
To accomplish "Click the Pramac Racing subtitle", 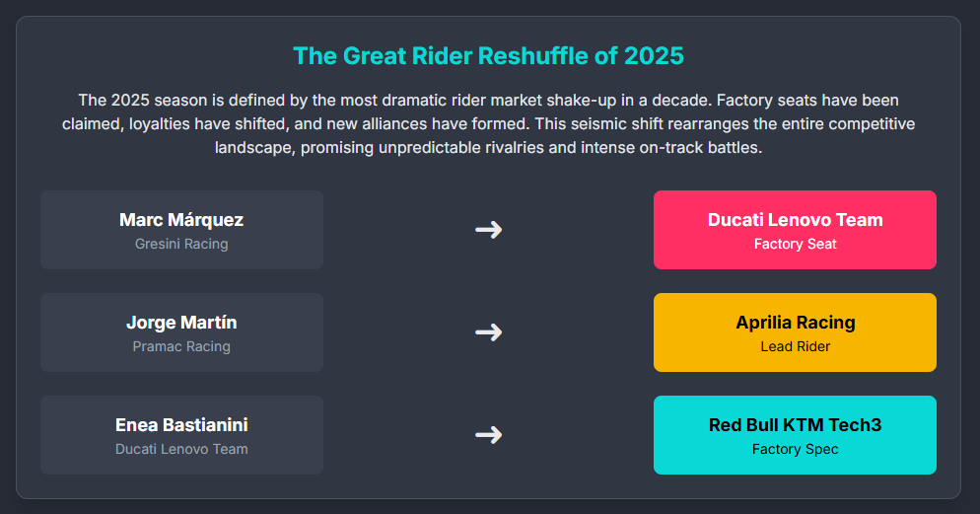I will point(181,346).
